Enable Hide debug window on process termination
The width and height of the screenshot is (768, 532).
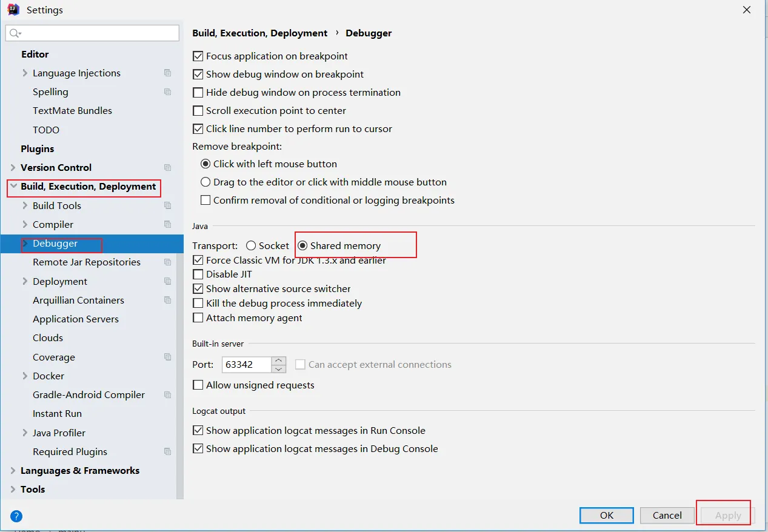click(x=198, y=93)
